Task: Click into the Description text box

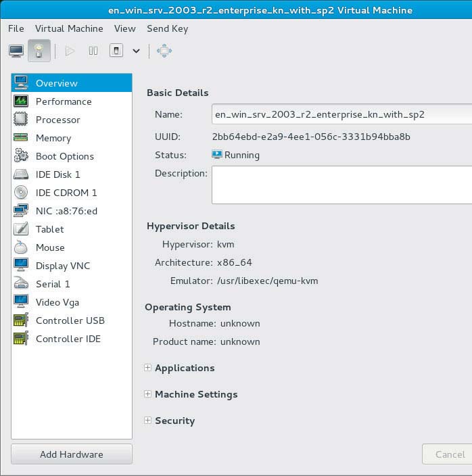Action: point(341,185)
